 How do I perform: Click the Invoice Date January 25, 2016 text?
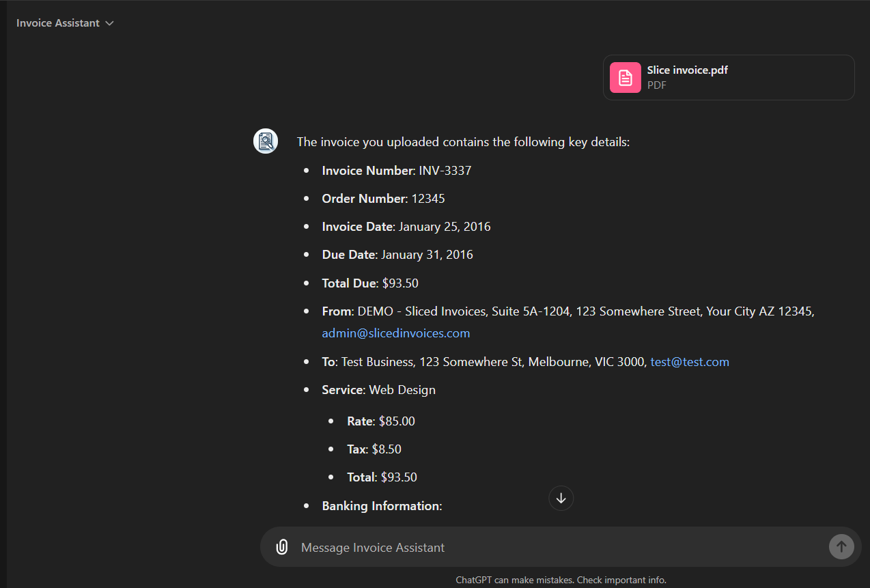coord(406,227)
